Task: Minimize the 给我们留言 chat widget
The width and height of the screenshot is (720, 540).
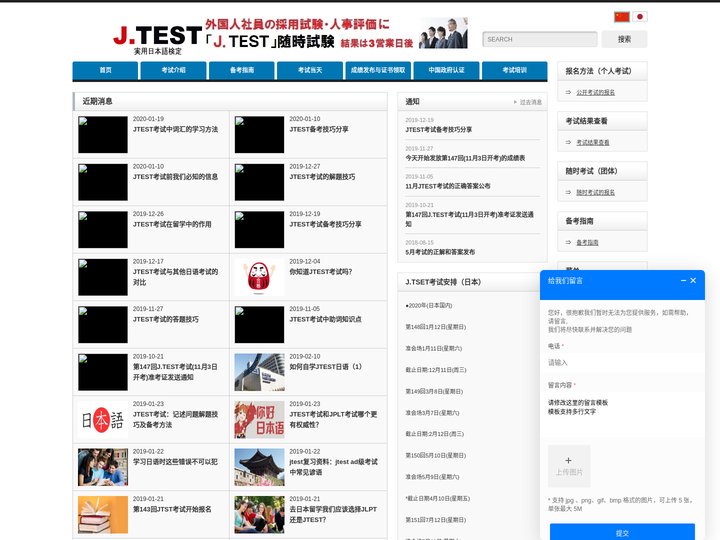Action: pos(683,281)
